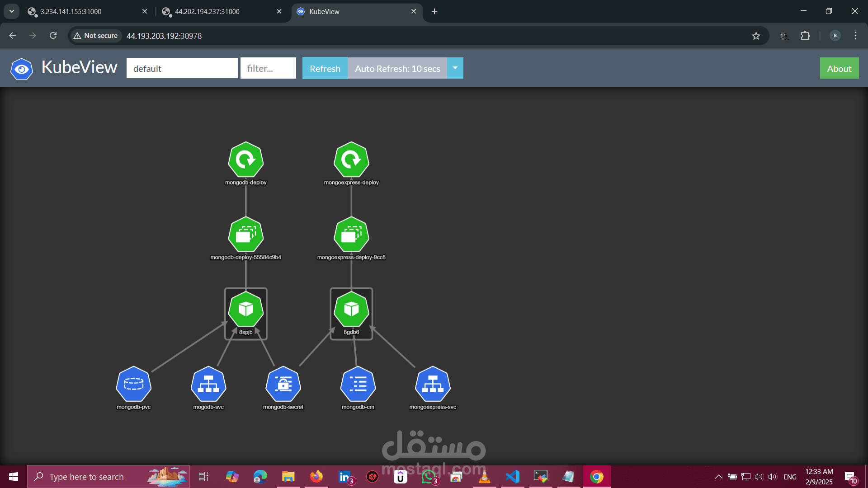Select the mogodb-svc service node
This screenshot has width=868, height=488.
click(208, 384)
